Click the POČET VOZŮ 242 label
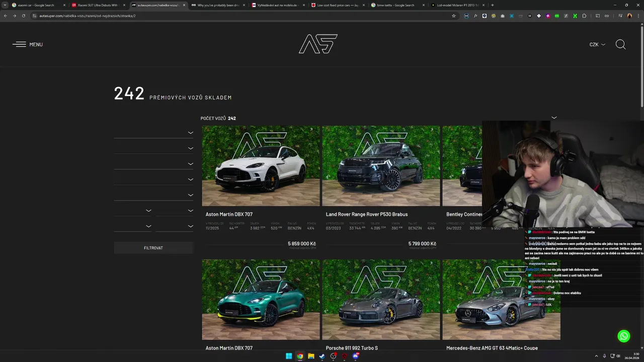644x362 pixels. [218, 118]
